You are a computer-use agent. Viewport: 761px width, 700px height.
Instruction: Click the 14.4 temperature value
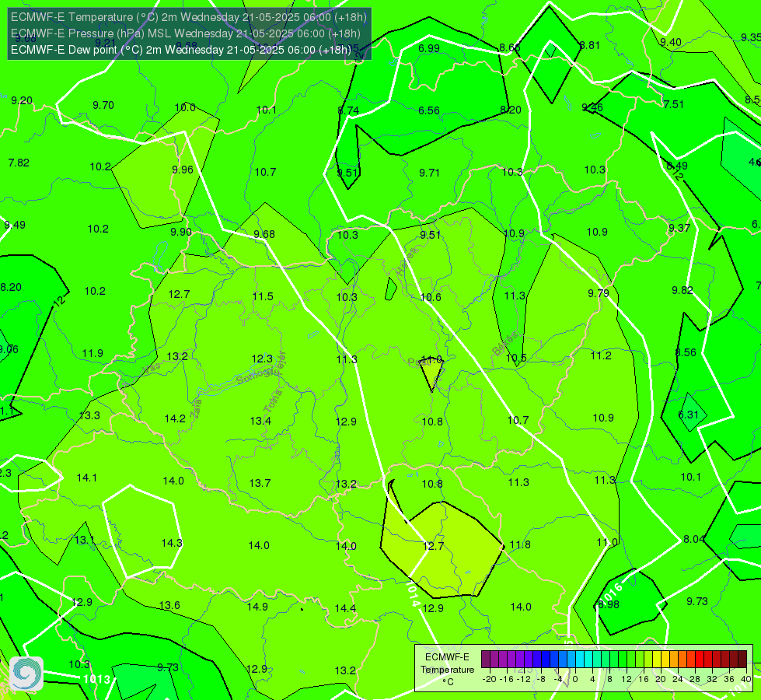pyautogui.click(x=345, y=608)
